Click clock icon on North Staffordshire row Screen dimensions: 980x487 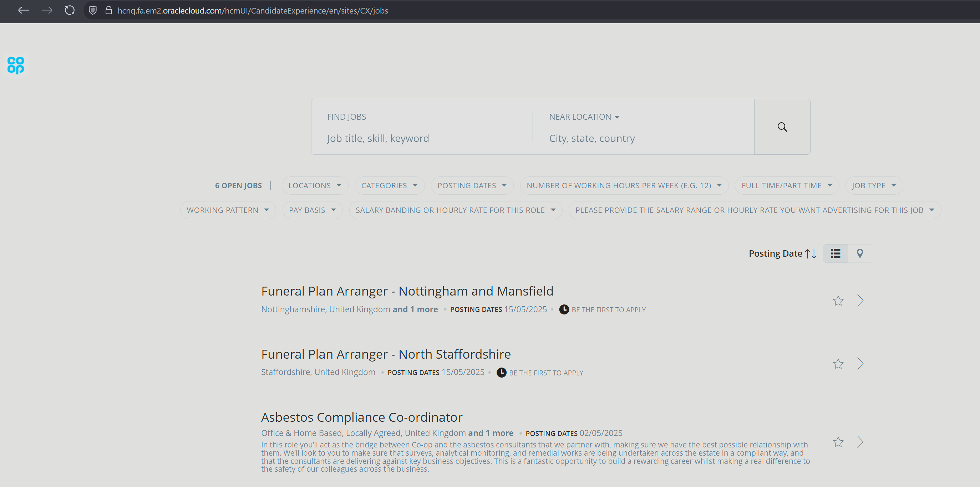tap(501, 373)
